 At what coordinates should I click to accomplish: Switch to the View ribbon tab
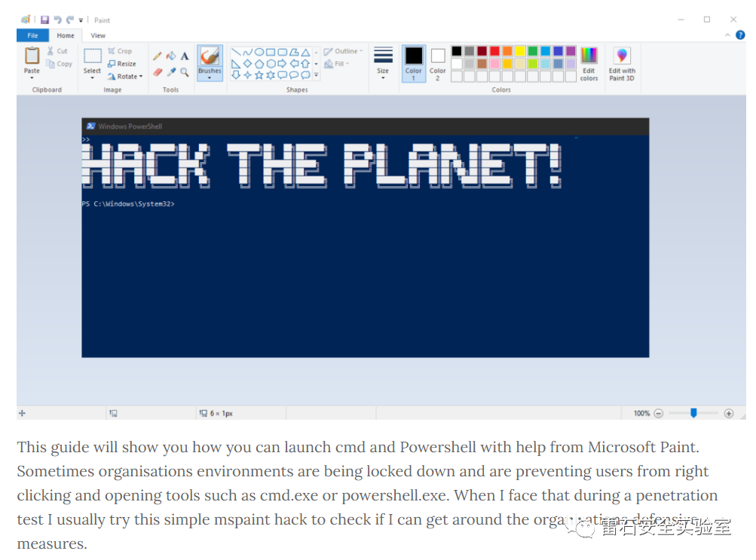click(x=98, y=35)
